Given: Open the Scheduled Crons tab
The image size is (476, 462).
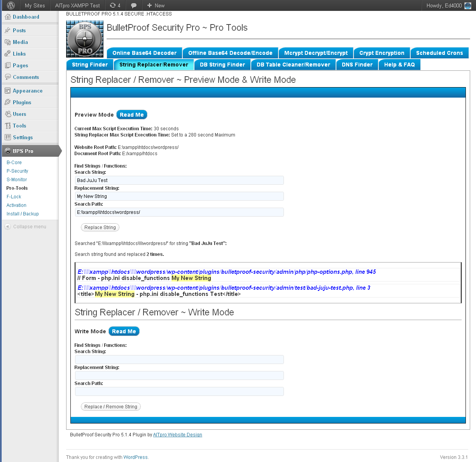Looking at the screenshot, I should 439,53.
